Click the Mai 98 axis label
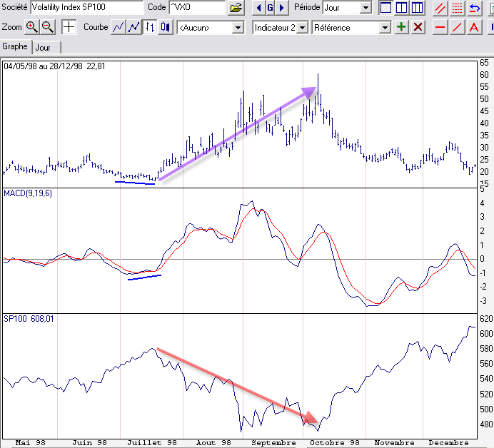 (31, 443)
